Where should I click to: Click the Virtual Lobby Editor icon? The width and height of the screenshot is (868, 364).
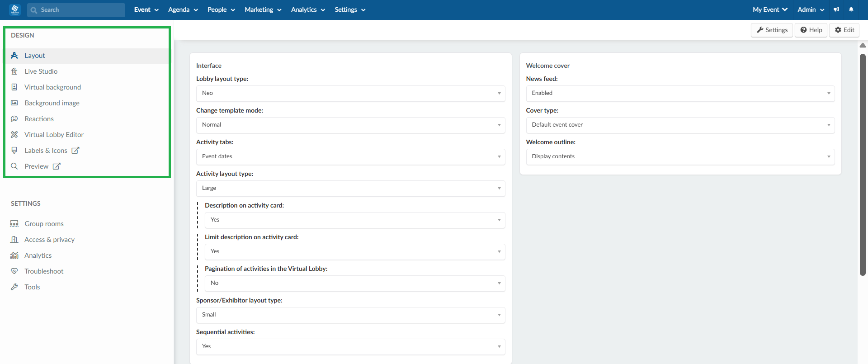click(x=14, y=135)
